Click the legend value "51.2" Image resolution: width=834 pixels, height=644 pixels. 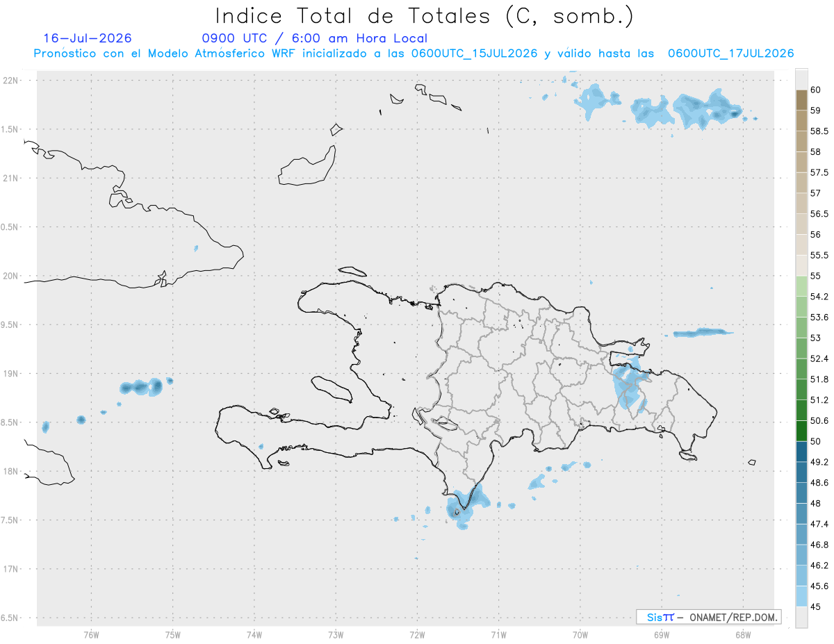[x=819, y=400]
